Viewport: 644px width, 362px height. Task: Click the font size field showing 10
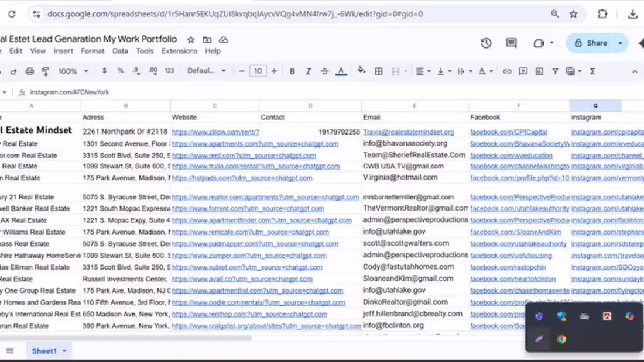258,71
